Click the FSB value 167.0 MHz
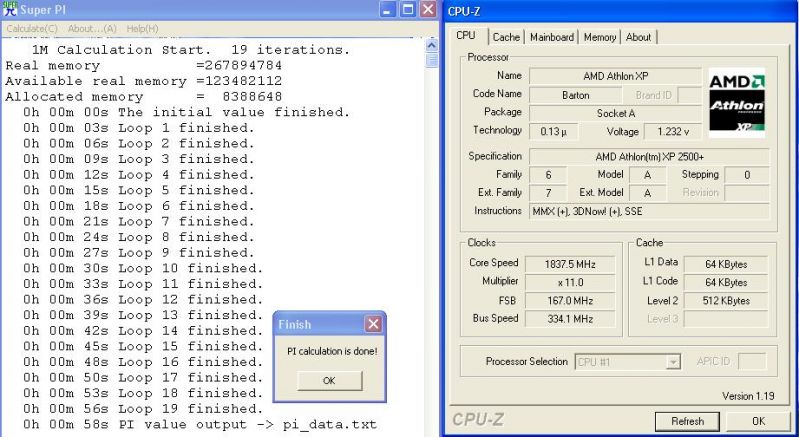799x437 pixels. [570, 301]
